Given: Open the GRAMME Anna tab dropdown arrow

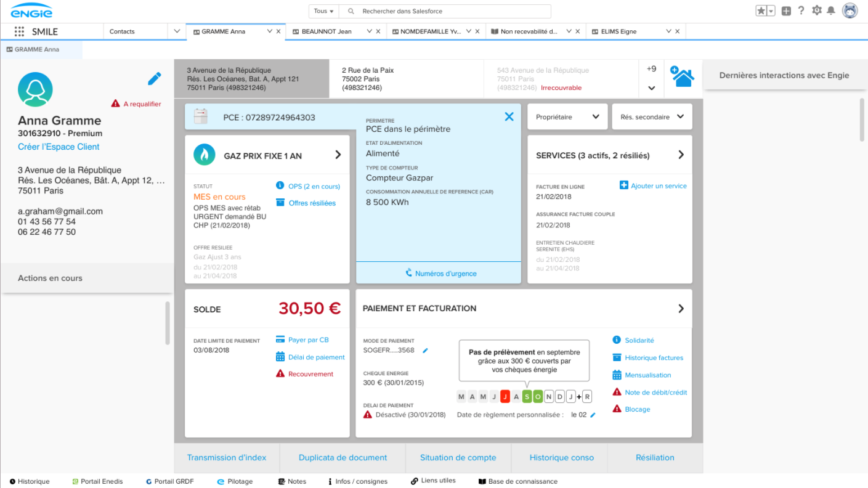Looking at the screenshot, I should coord(269,31).
